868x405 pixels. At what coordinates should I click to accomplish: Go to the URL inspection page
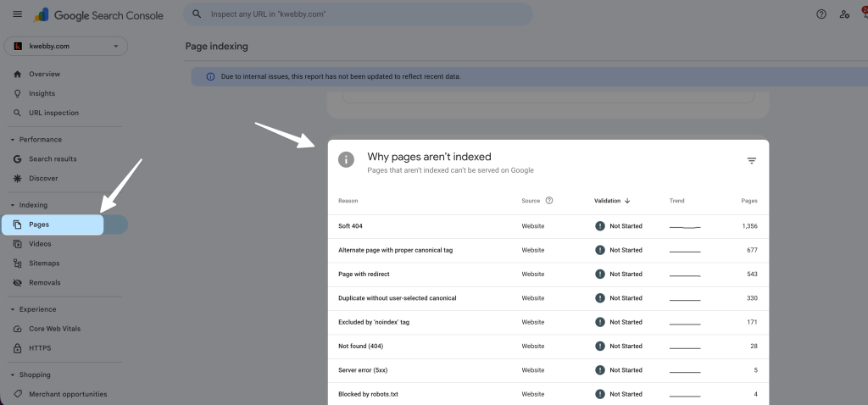click(x=53, y=113)
